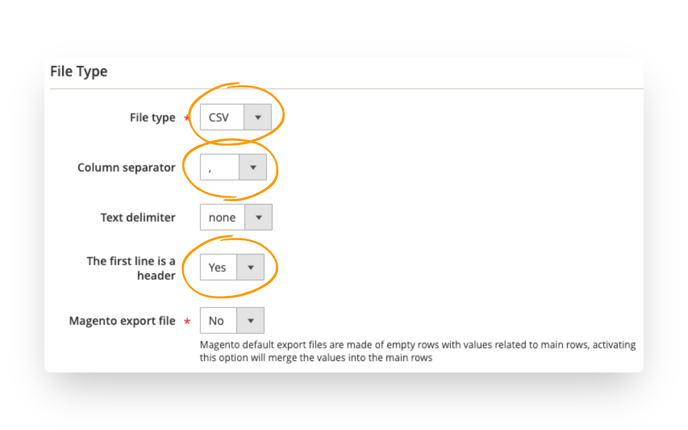Click the 'Text delimiter' field label

coord(138,218)
